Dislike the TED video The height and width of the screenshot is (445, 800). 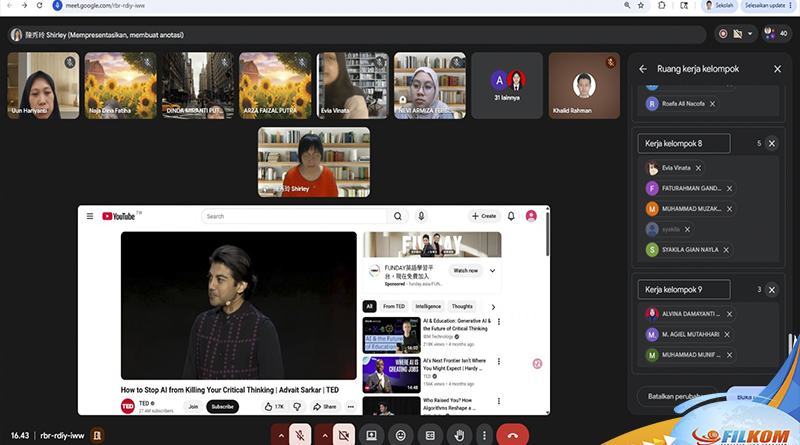click(x=297, y=407)
